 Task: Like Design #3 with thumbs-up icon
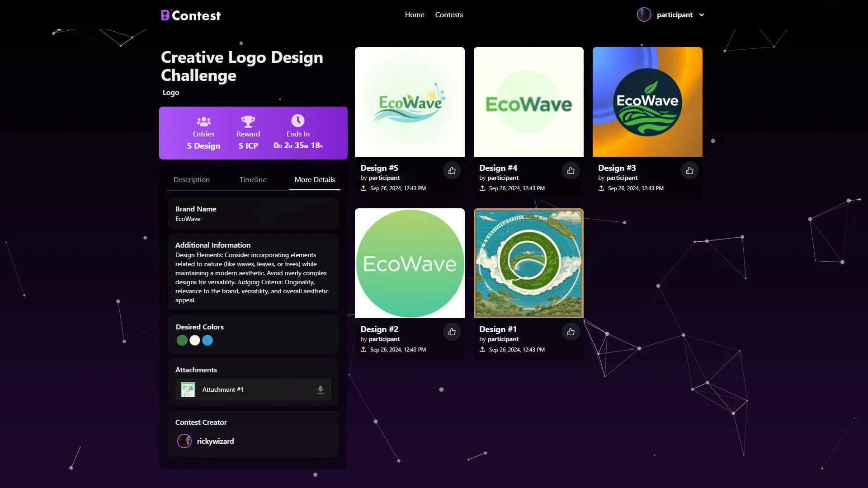[689, 171]
